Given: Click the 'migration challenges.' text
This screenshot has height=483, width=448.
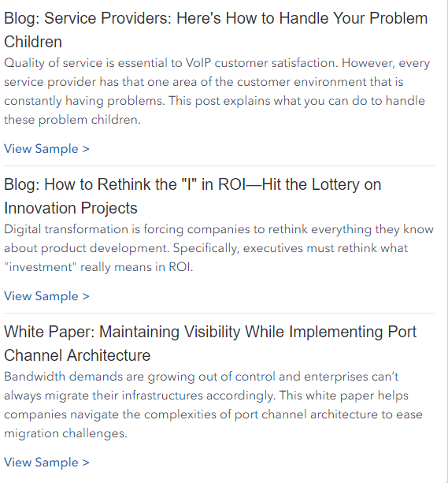Looking at the screenshot, I should [x=65, y=433].
